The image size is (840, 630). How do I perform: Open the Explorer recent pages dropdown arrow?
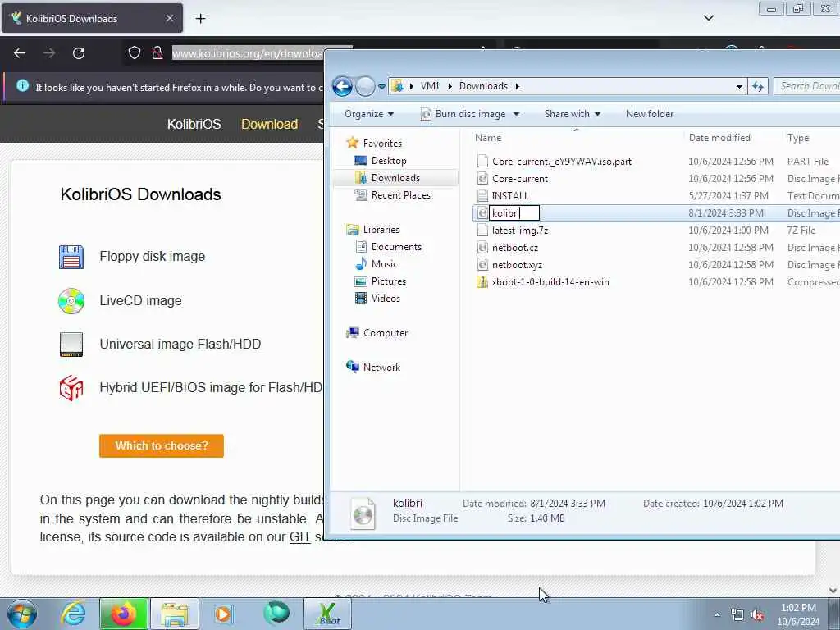pos(381,86)
